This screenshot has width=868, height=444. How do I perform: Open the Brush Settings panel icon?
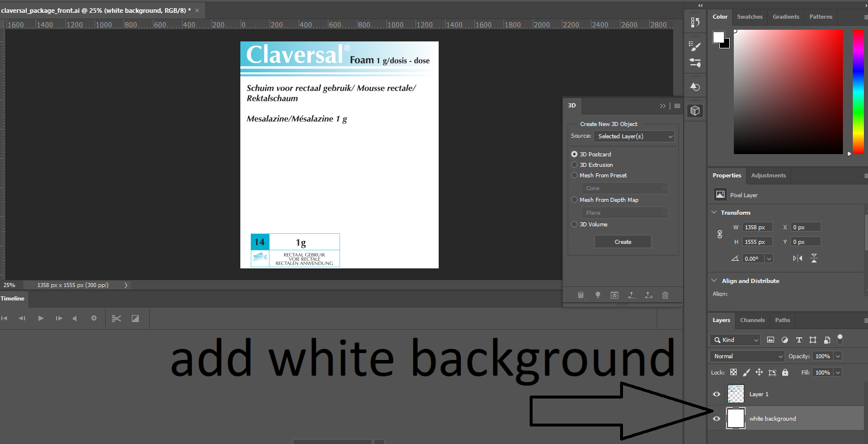695,46
